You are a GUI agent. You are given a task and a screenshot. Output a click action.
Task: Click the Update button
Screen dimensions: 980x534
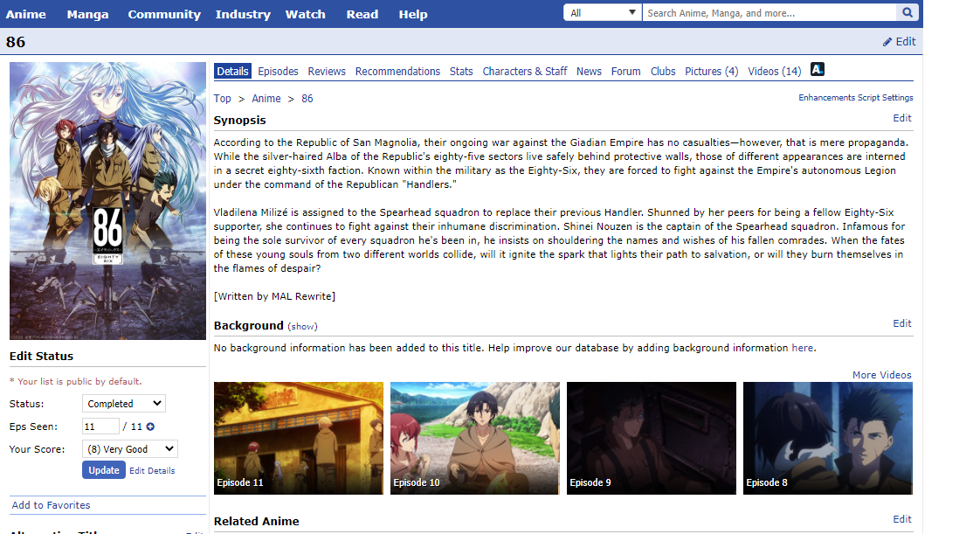point(104,470)
